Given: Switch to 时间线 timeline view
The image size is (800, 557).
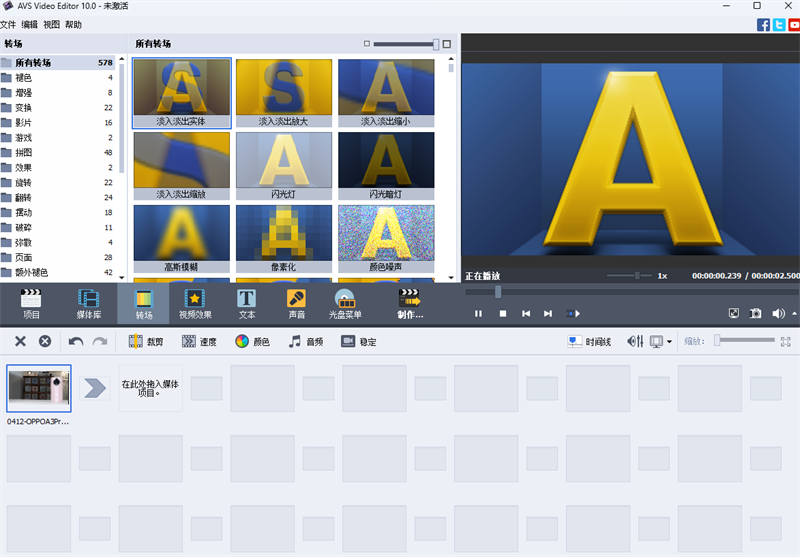Looking at the screenshot, I should [589, 342].
